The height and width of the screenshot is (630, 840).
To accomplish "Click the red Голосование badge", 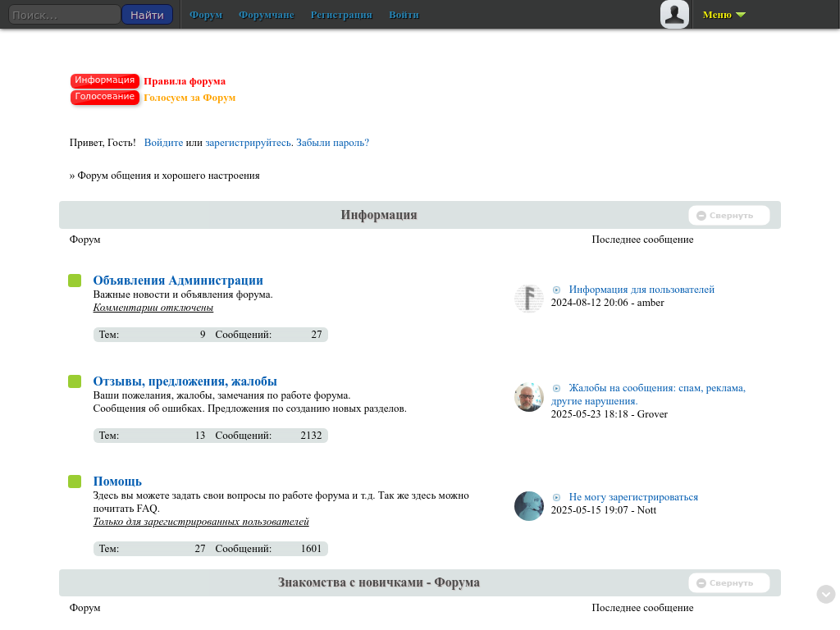I will [105, 97].
